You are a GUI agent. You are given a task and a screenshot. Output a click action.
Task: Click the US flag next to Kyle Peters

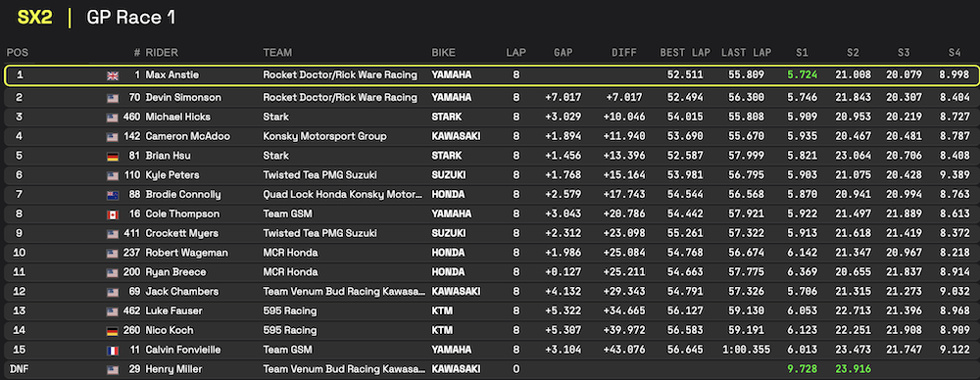113,175
